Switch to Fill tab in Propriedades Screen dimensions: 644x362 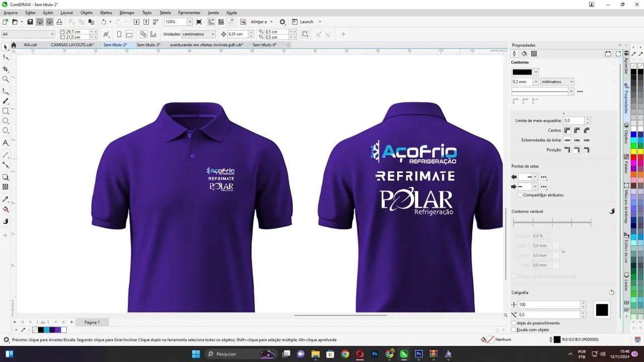coord(524,54)
